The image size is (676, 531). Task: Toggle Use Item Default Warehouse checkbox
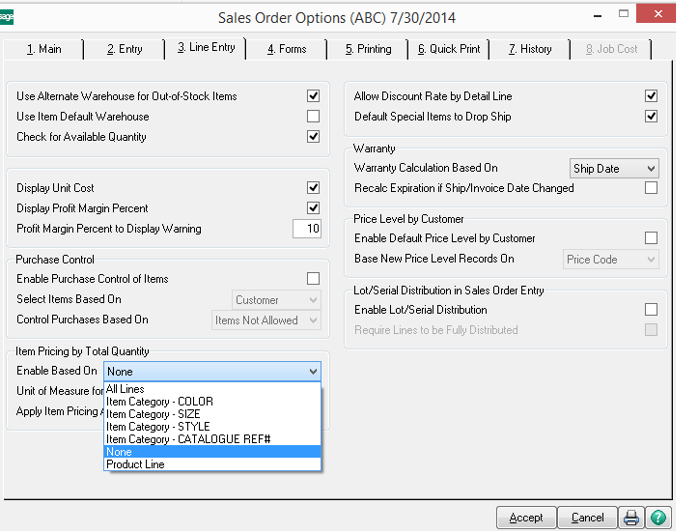pos(313,117)
